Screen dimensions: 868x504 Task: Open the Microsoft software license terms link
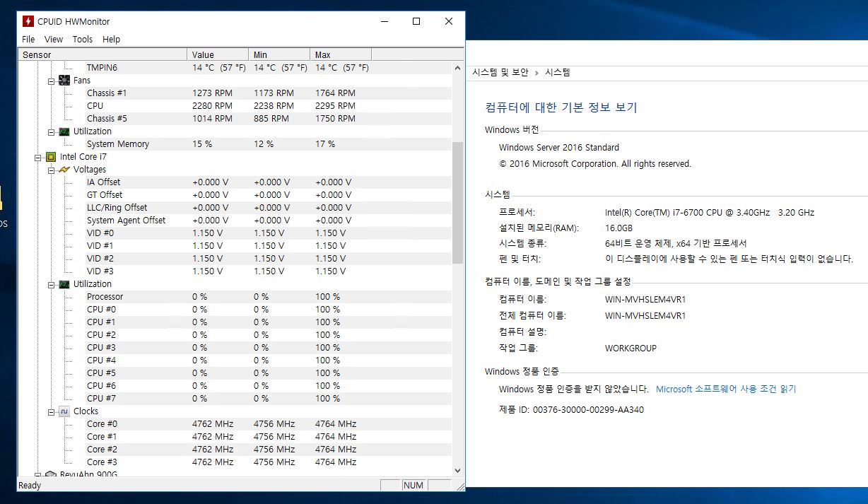tap(726, 389)
